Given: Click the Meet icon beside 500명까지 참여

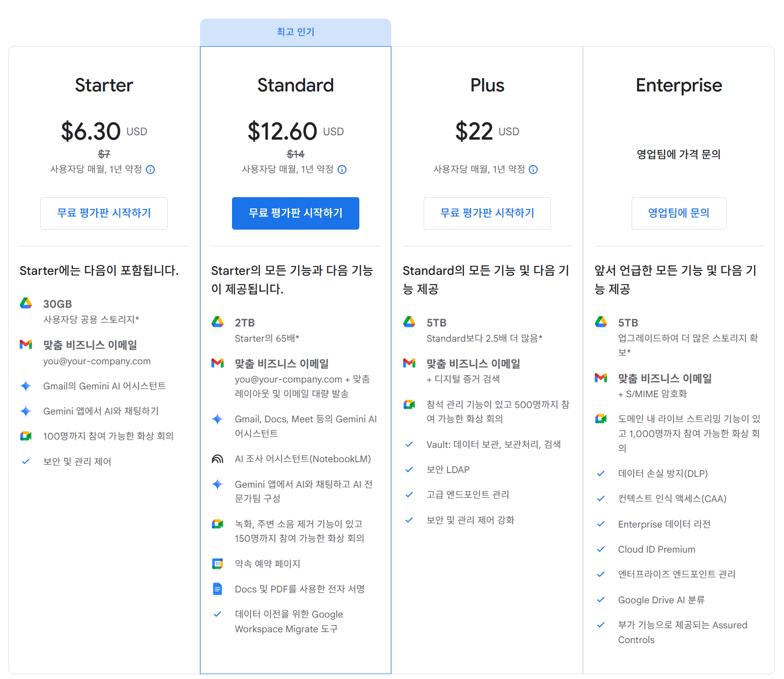Looking at the screenshot, I should [x=409, y=405].
